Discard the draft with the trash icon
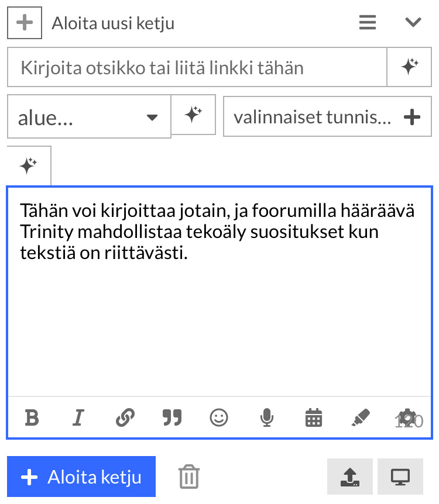The width and height of the screenshot is (439, 504). 189,477
